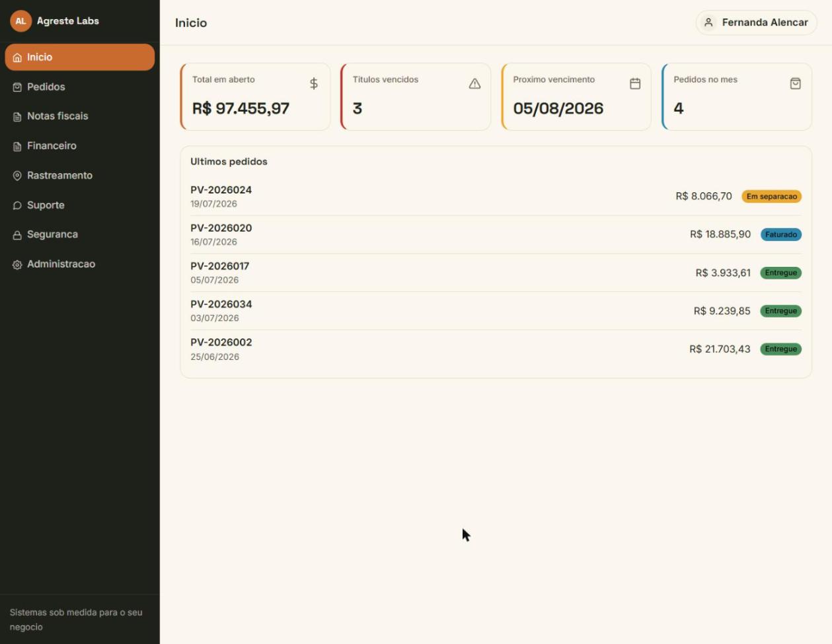Click the shopping bag icon on Pedidos no mes
Screen dimensions: 832x644
click(x=796, y=84)
